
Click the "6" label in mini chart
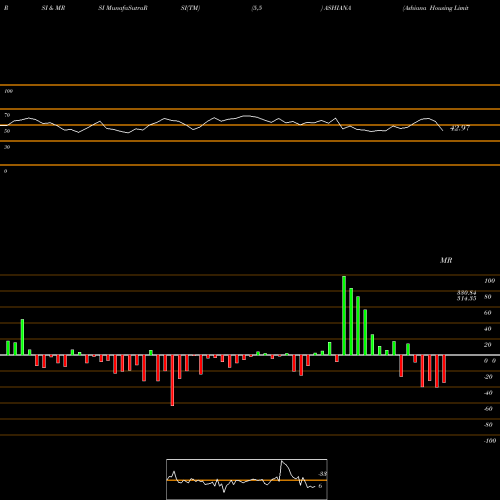(320, 486)
